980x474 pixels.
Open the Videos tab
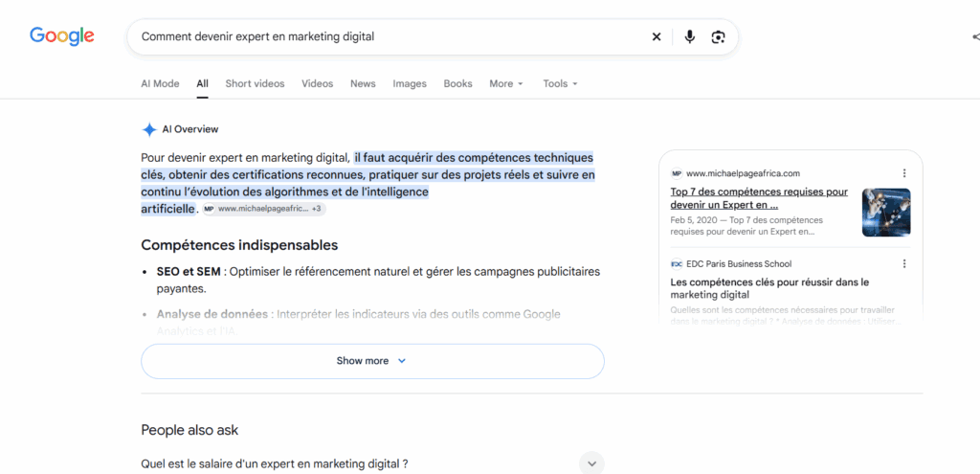coord(318,83)
